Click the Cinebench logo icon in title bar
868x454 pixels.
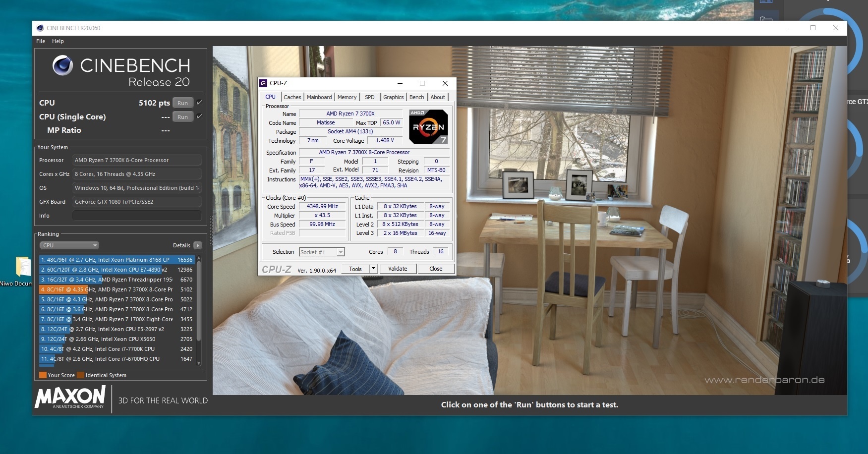[40, 28]
